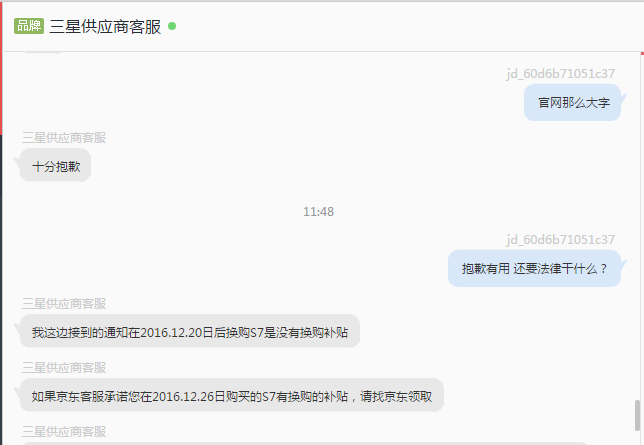Click the red marker at top-right edge
The height and width of the screenshot is (445, 644).
(x=642, y=53)
